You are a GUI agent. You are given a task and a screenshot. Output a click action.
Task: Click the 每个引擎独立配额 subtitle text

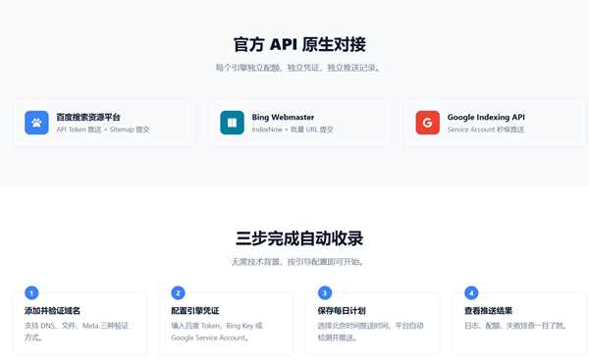click(297, 68)
